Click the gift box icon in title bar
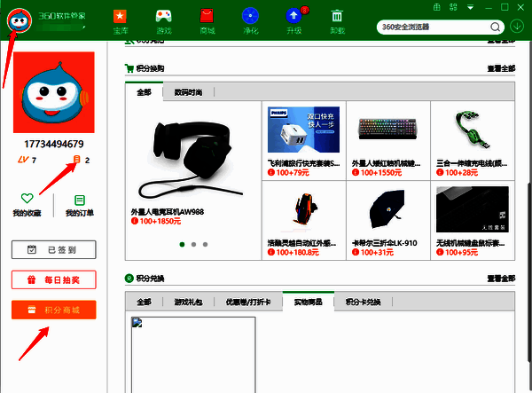The height and width of the screenshot is (393, 532). [x=437, y=7]
